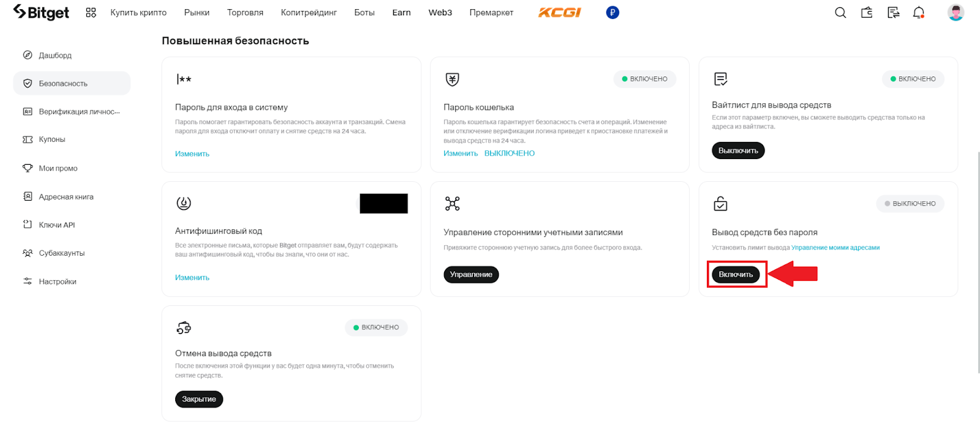Click the KCGI banner logo
The height and width of the screenshot is (424, 980).
[x=559, y=12]
